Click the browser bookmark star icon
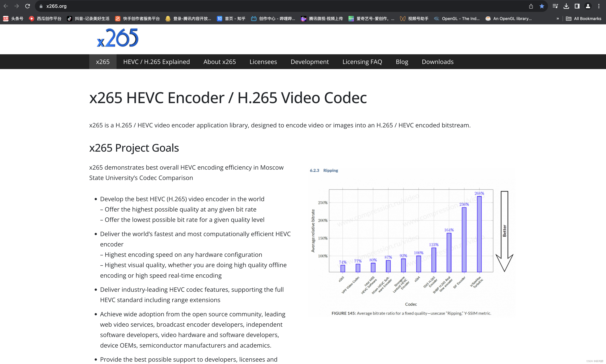606x364 pixels. pos(542,6)
